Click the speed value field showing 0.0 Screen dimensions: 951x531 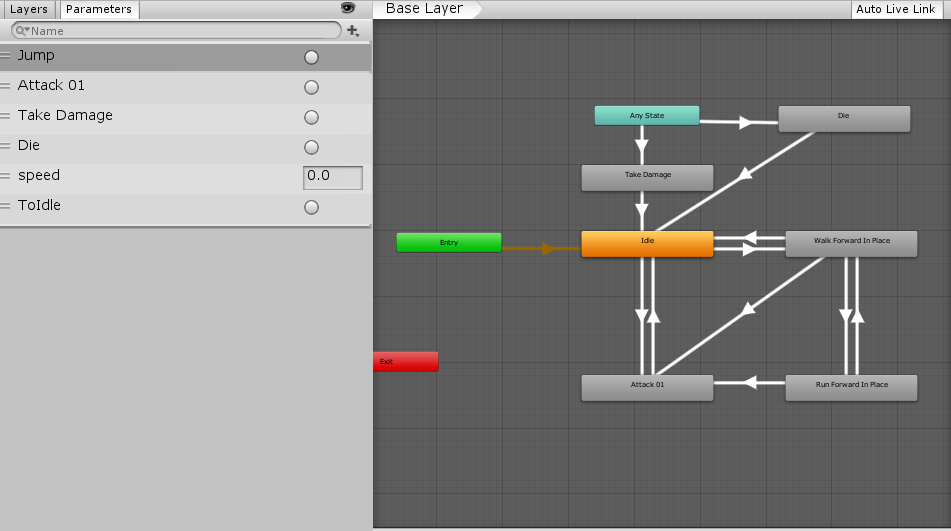coord(332,177)
